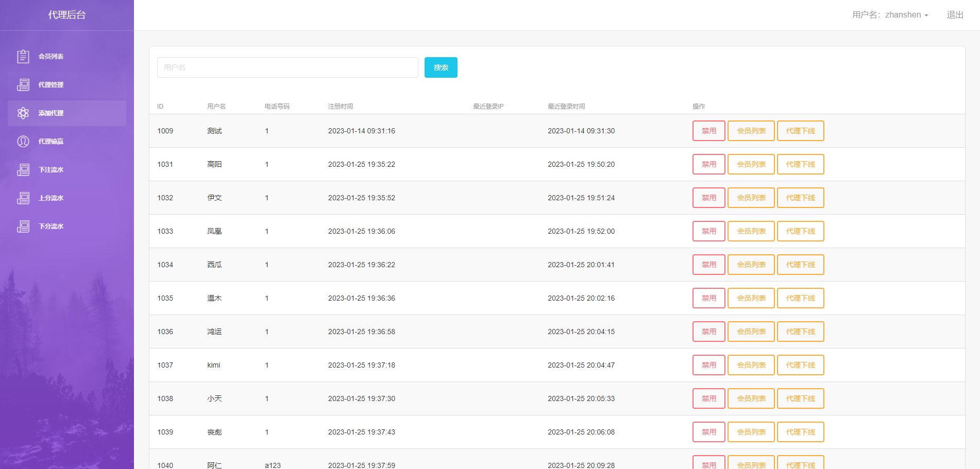View 代理下线 for user 鸿运
Image resolution: width=980 pixels, height=469 pixels.
tap(800, 332)
